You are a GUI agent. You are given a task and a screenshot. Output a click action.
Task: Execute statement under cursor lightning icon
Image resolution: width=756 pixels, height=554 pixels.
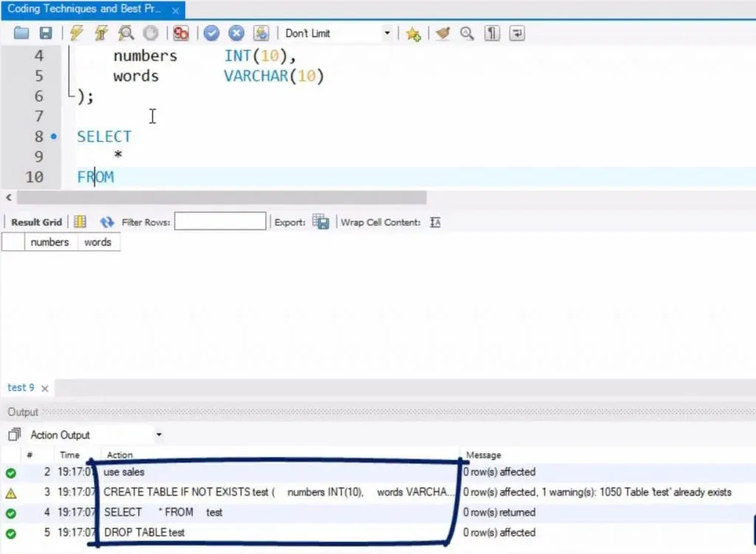[x=101, y=33]
